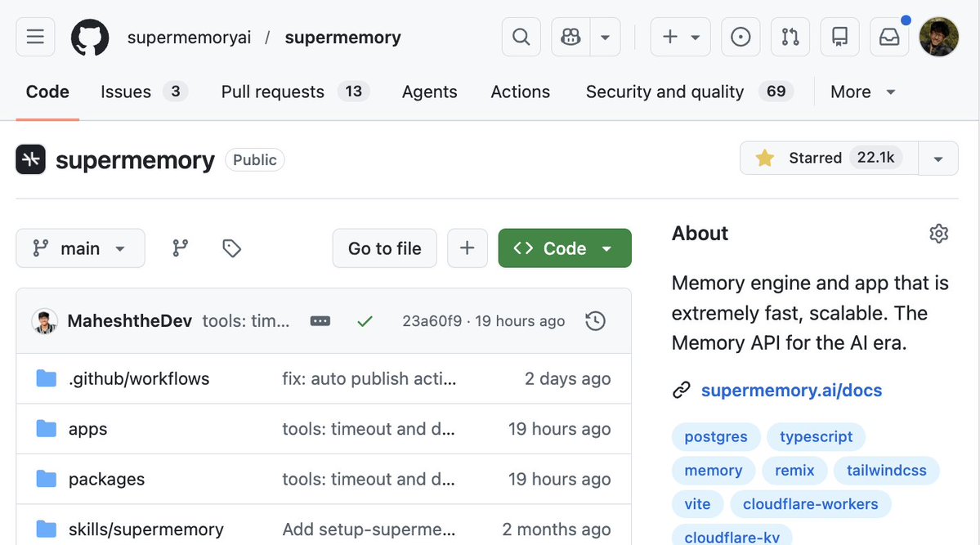Viewport: 980px width, 545px height.
Task: Select the memory topic tag
Action: coord(713,471)
